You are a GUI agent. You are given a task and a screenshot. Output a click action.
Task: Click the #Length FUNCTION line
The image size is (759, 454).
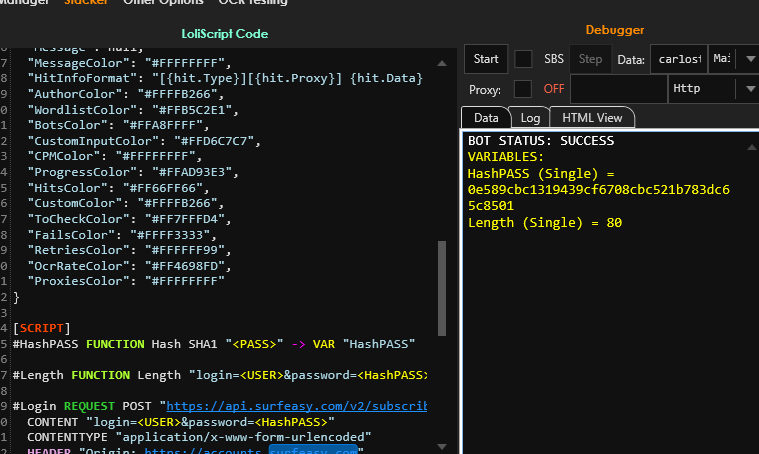tap(220, 375)
